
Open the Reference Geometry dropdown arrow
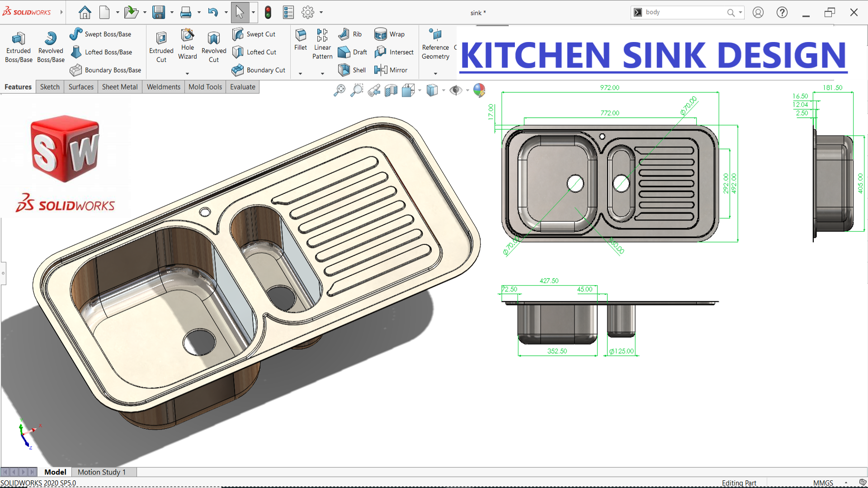[436, 73]
